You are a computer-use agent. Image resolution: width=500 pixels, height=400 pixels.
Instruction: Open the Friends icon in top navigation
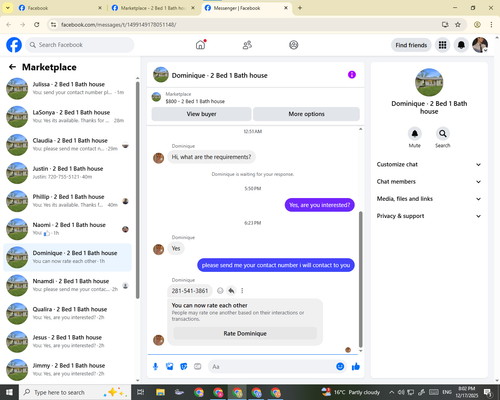pos(247,45)
